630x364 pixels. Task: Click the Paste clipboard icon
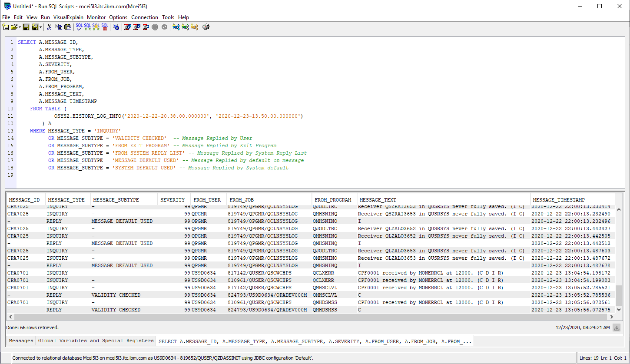[67, 27]
